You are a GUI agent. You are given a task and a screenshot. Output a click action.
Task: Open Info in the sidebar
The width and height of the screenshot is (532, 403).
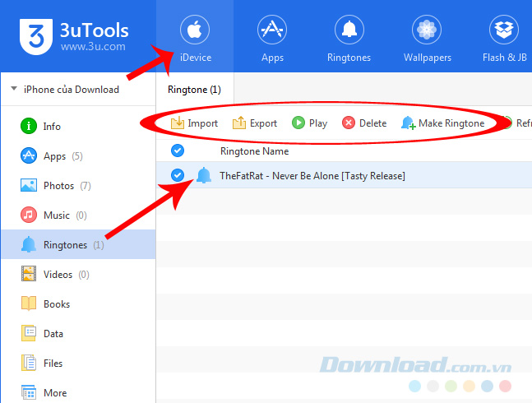tap(51, 127)
